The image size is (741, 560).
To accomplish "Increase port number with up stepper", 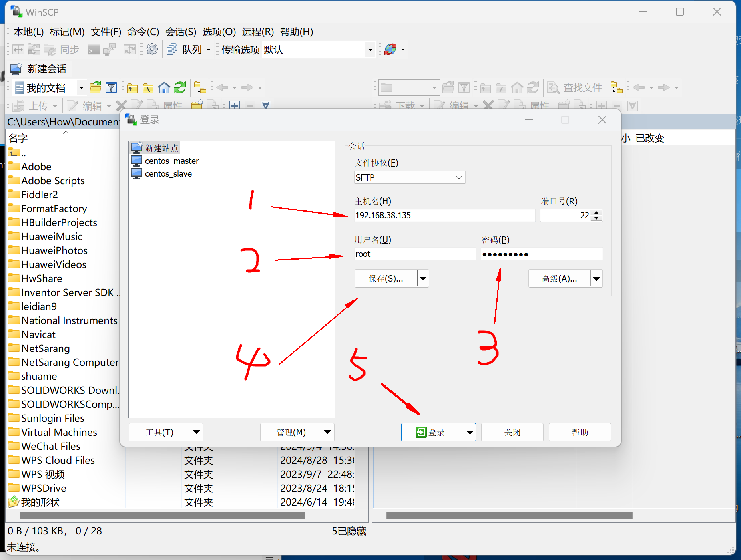I will click(596, 213).
